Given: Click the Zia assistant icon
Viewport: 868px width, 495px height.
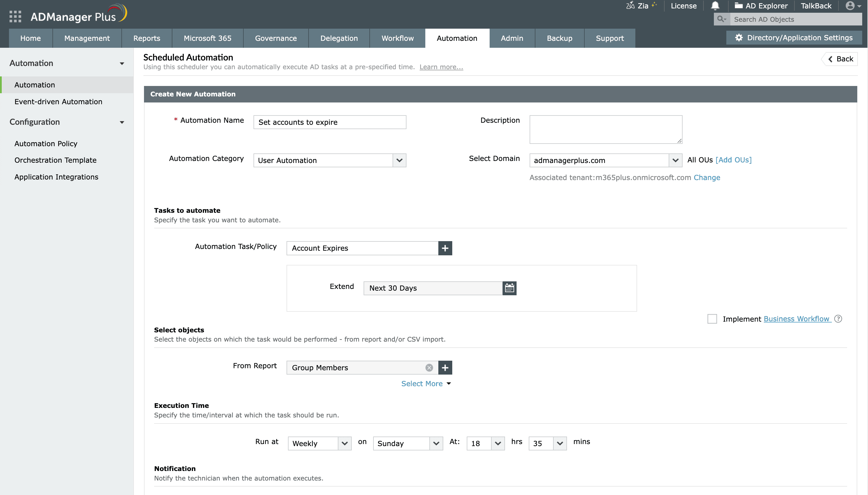Looking at the screenshot, I should tap(630, 5).
